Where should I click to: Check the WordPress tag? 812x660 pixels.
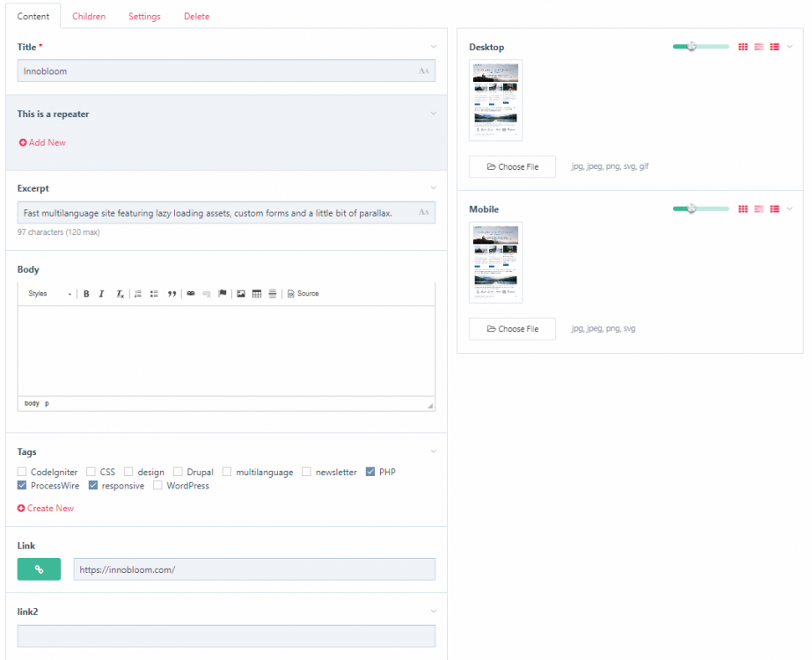click(157, 485)
